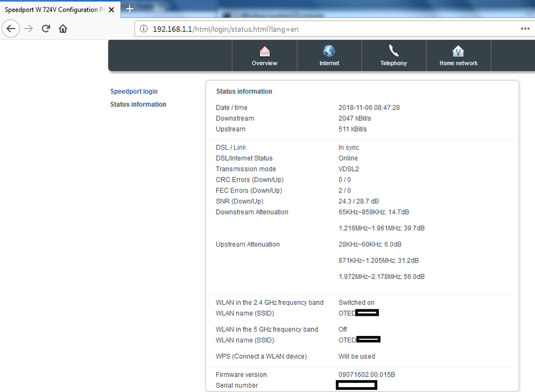
Task: Open the Home network section icon
Action: (x=458, y=51)
